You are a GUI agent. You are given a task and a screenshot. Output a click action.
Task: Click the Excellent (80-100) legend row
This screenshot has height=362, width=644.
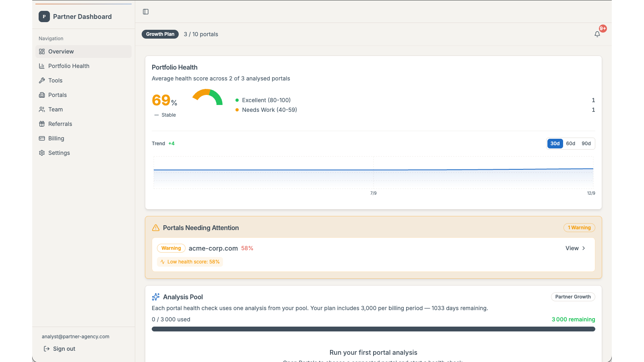point(415,100)
